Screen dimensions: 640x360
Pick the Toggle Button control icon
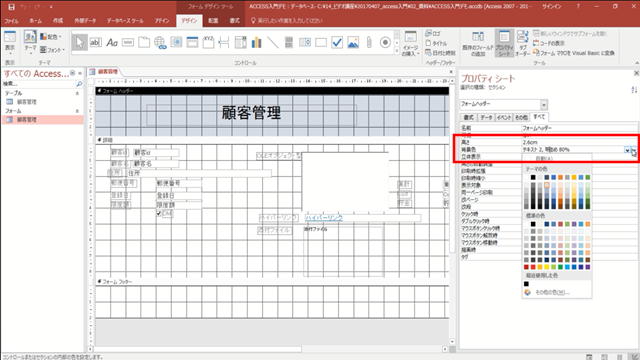[289, 42]
